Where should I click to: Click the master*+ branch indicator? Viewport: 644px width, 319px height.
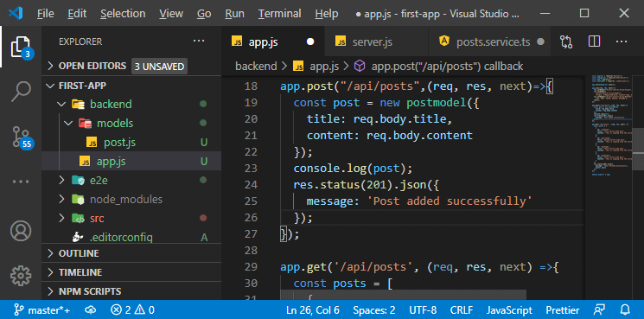(41, 310)
